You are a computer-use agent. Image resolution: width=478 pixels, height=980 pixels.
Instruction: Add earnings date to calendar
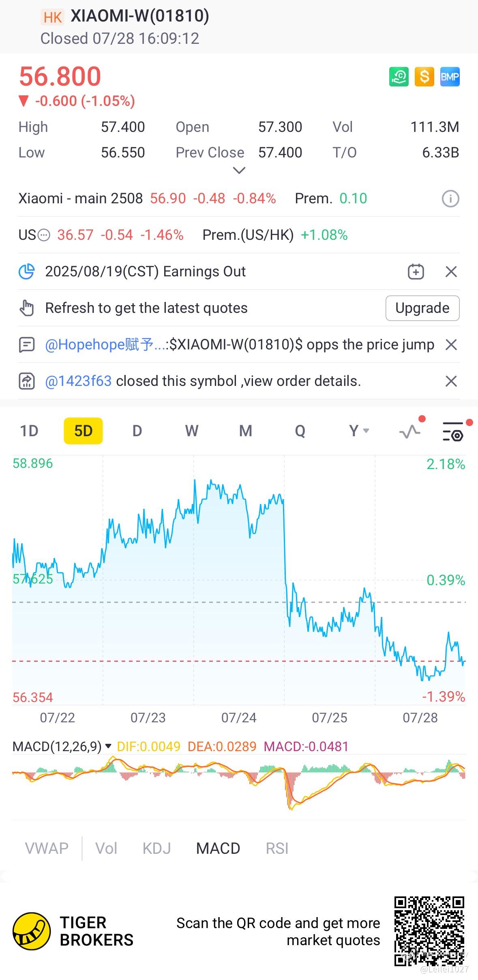(x=416, y=271)
